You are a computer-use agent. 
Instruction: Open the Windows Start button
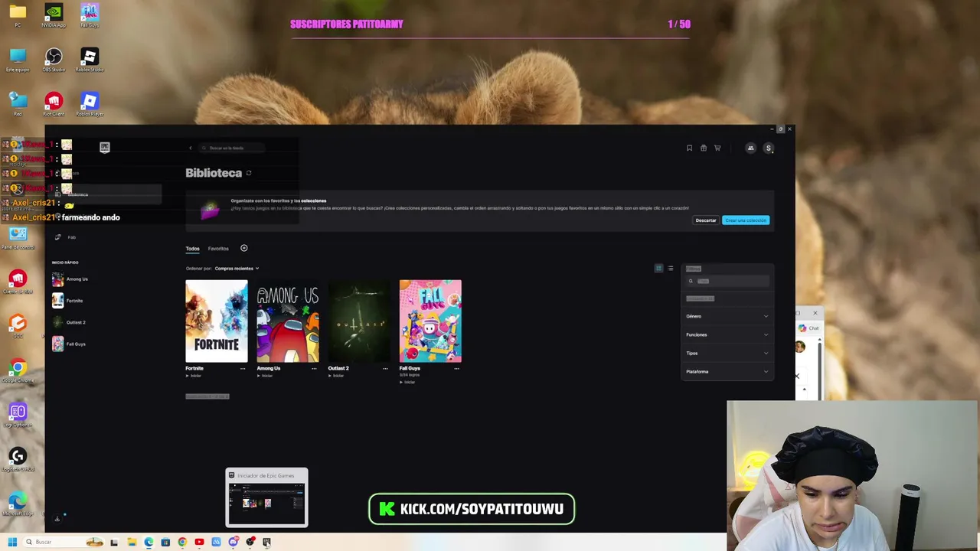pos(12,542)
